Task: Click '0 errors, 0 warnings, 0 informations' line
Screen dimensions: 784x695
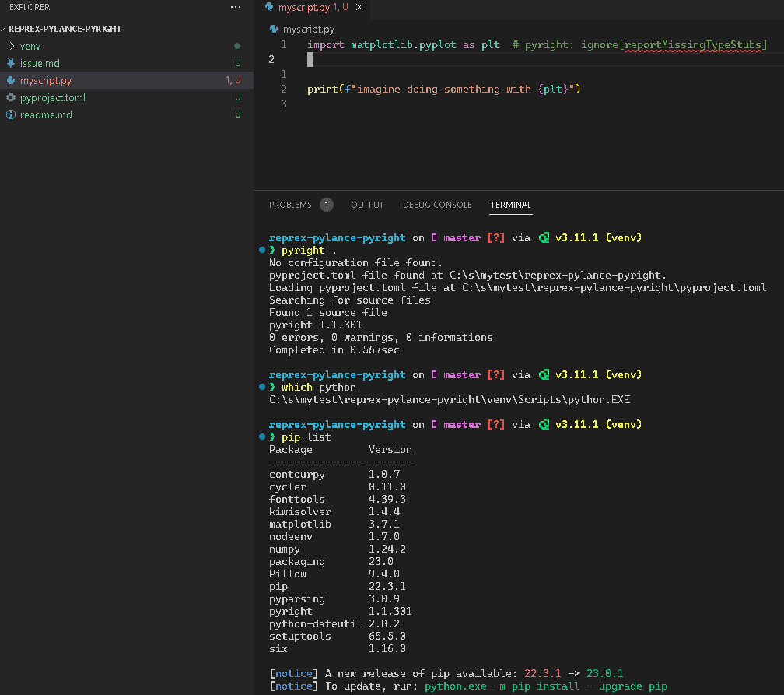Action: coord(380,337)
